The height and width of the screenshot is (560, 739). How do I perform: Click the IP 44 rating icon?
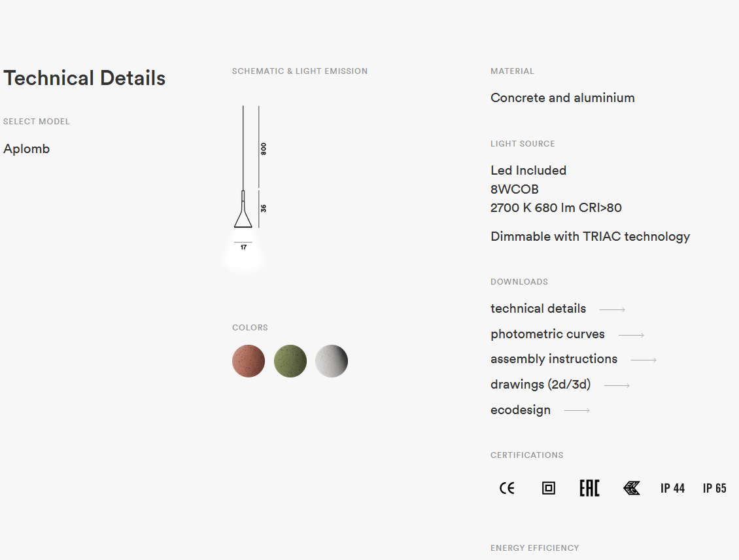click(x=672, y=488)
